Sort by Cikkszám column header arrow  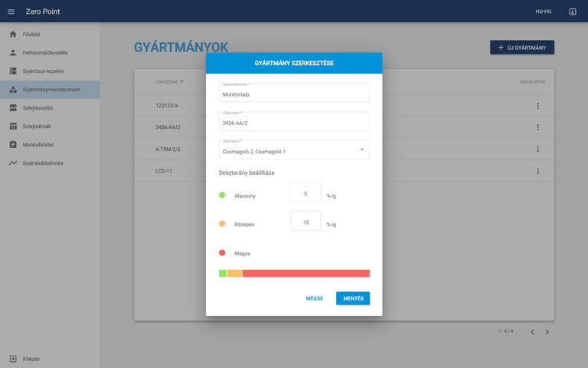tap(181, 81)
